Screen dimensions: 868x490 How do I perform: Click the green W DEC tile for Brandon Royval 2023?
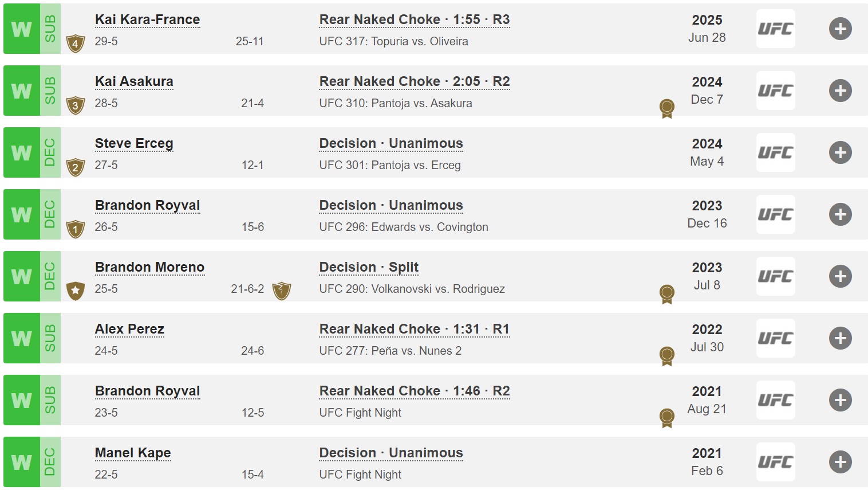coord(32,214)
